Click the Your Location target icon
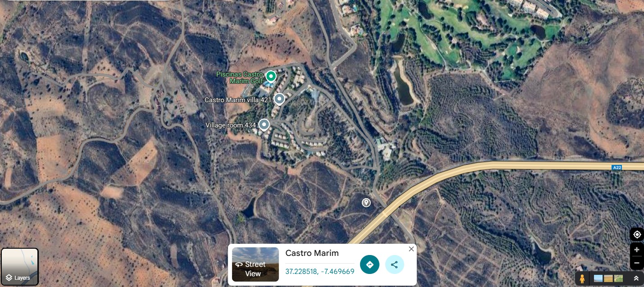 coord(637,235)
